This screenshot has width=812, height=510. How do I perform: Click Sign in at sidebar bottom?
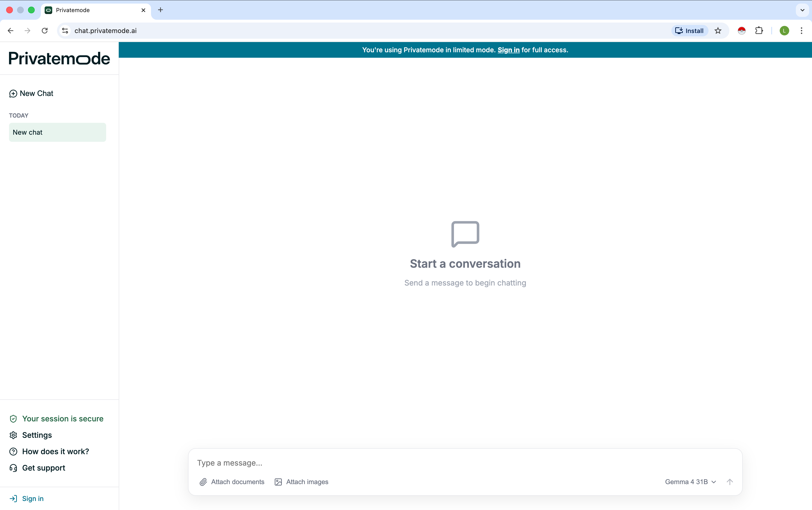pyautogui.click(x=27, y=499)
